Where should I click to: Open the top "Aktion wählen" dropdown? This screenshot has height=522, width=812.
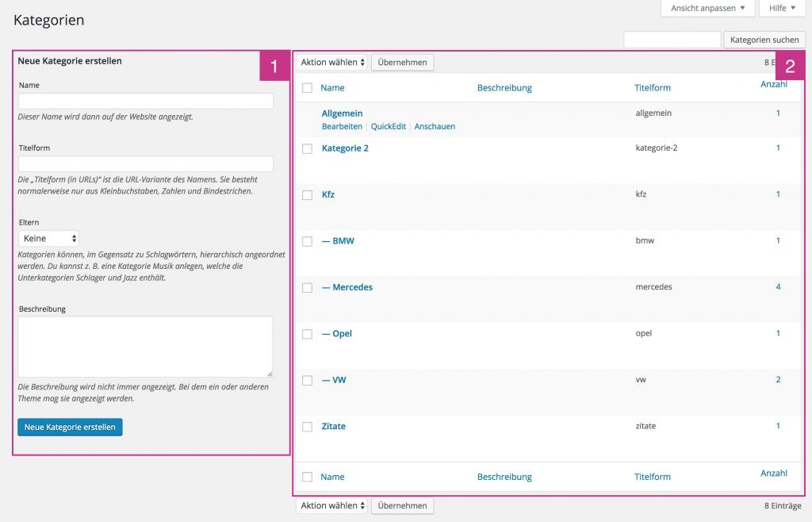click(331, 62)
